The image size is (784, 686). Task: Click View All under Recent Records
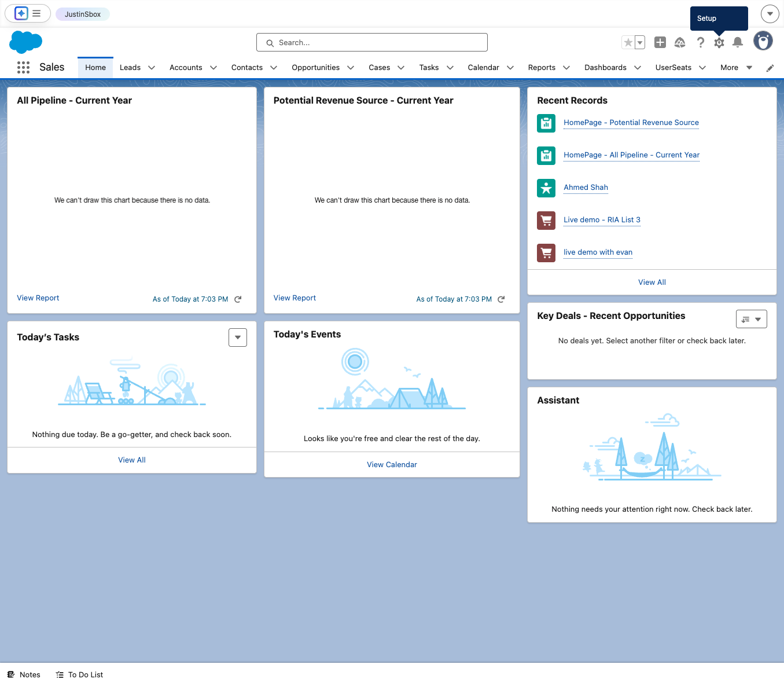click(x=652, y=283)
